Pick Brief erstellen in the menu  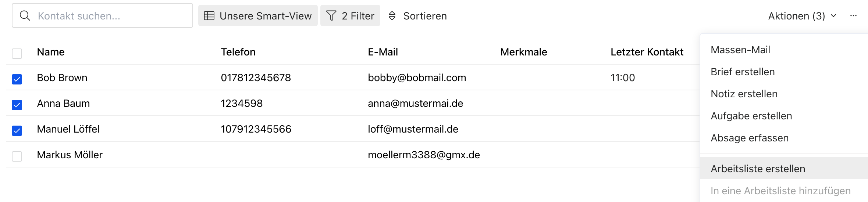(743, 72)
